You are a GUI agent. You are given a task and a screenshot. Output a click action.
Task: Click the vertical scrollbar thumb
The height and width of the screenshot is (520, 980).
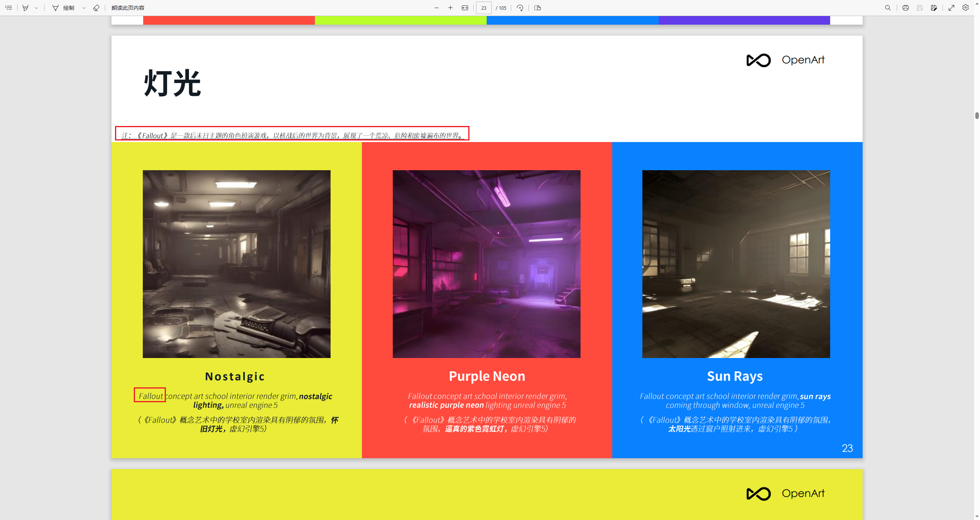977,115
